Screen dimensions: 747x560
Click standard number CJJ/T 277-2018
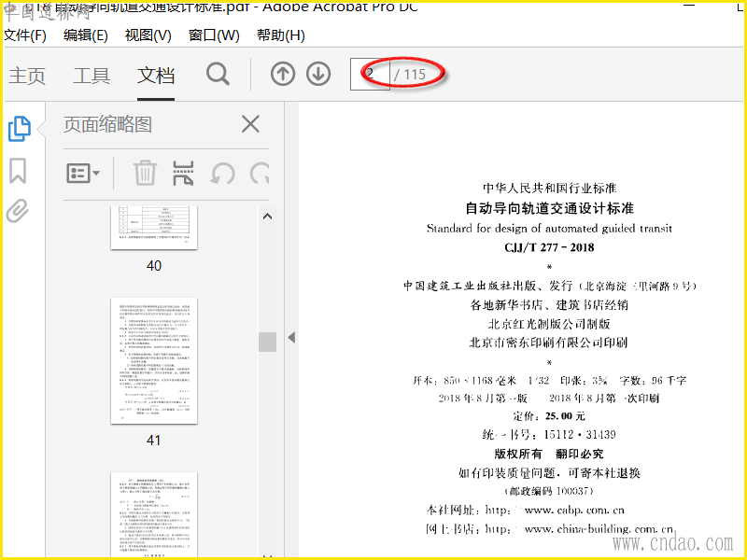[x=549, y=247]
